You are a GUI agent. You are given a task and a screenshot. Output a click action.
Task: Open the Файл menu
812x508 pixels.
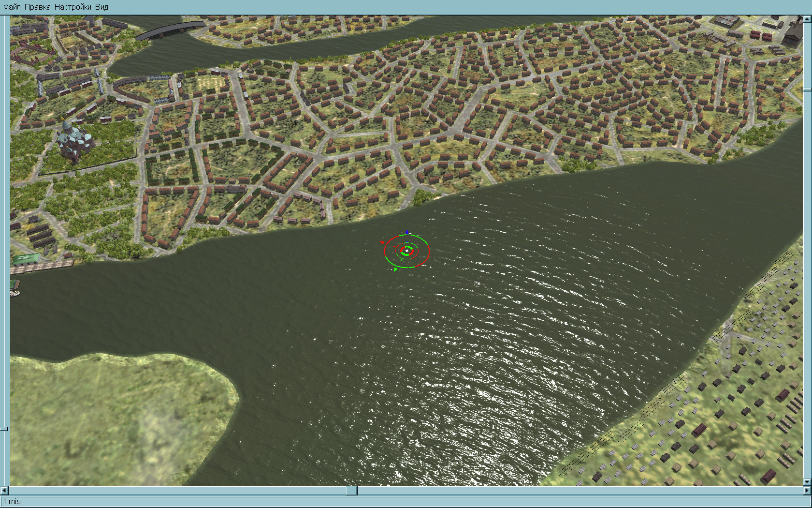12,7
